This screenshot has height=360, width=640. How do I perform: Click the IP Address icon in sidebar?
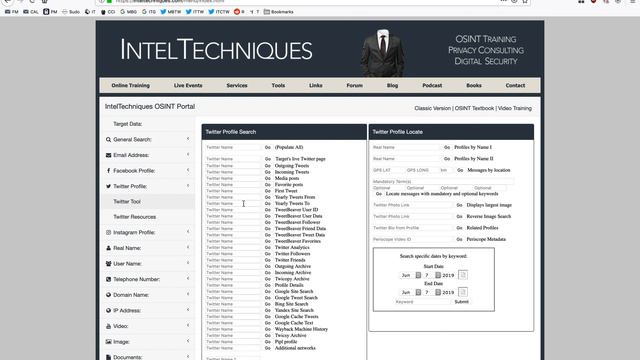tap(108, 311)
